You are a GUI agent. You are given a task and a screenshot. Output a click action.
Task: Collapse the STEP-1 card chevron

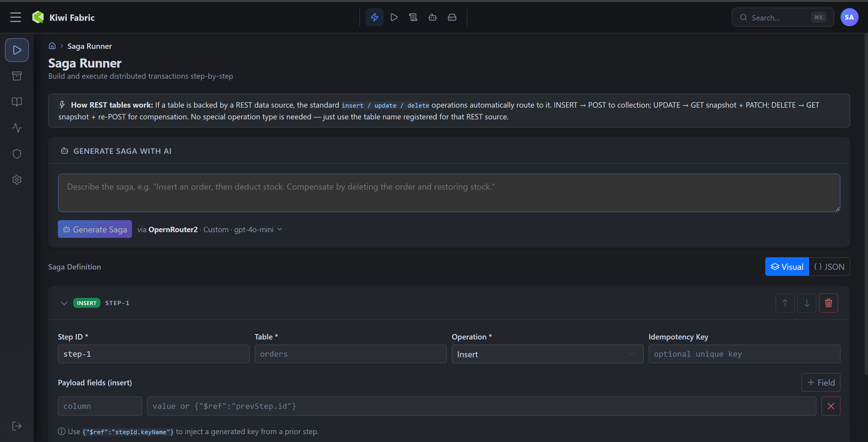click(x=64, y=303)
